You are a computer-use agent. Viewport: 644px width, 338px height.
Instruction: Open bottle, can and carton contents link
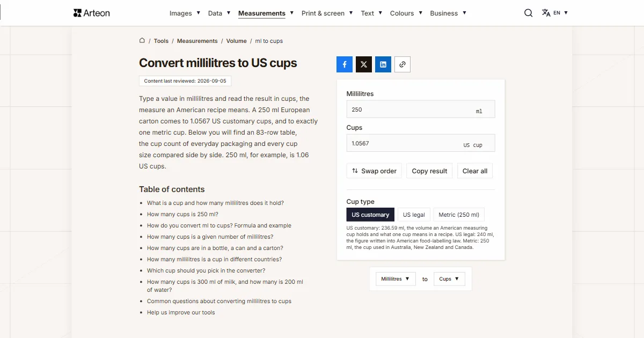pos(215,248)
